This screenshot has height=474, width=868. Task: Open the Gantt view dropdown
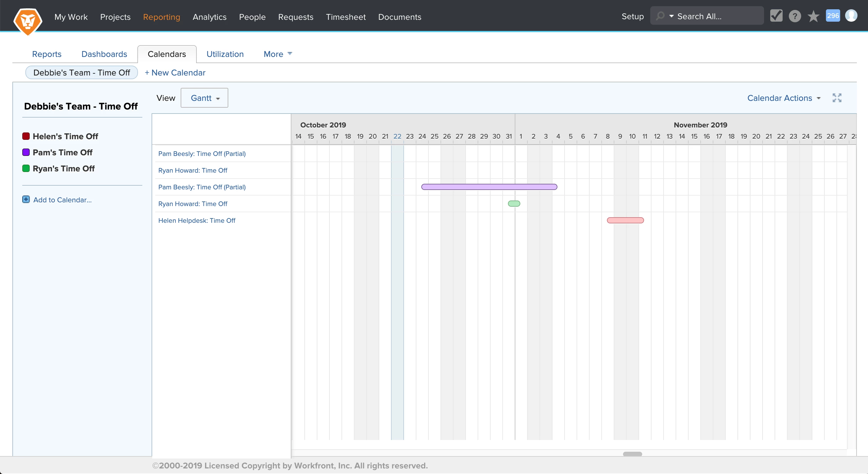204,98
